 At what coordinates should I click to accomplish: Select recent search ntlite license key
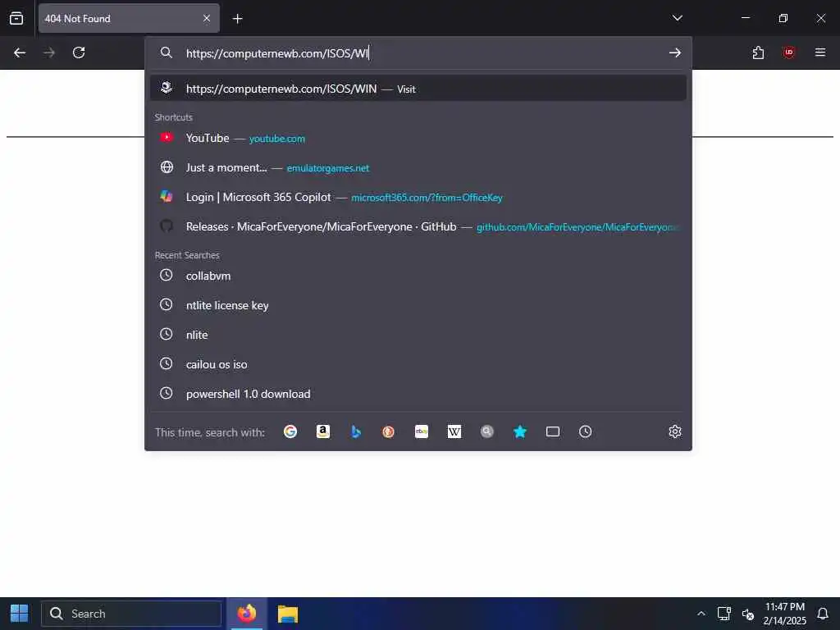(x=418, y=305)
